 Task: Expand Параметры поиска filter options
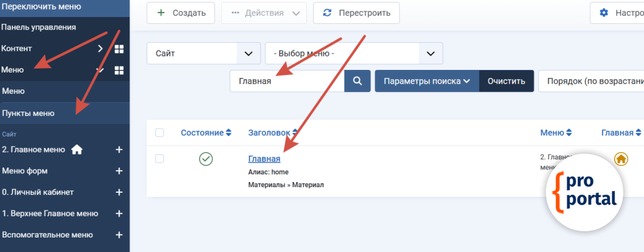point(426,81)
